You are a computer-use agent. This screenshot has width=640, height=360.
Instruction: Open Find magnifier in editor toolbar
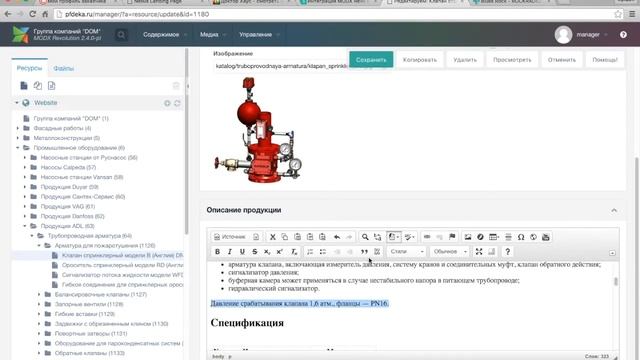pyautogui.click(x=365, y=237)
